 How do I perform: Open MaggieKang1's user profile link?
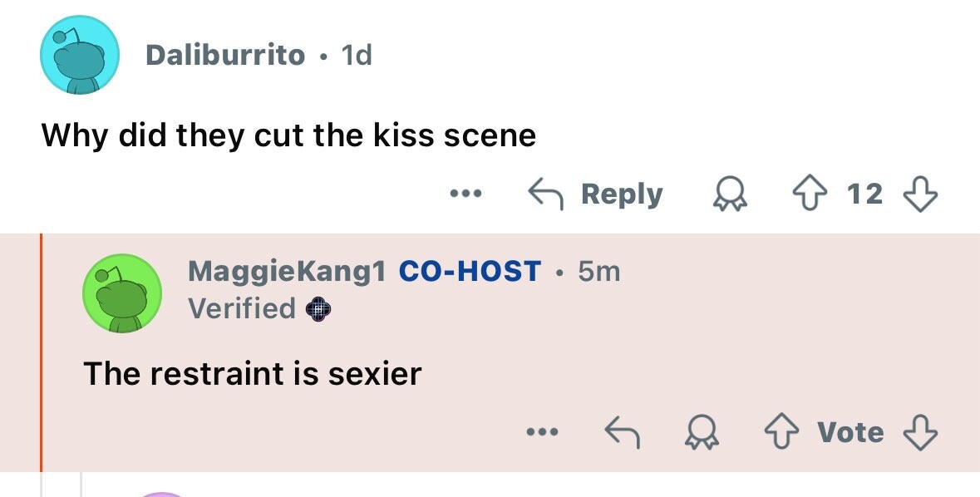tap(287, 271)
